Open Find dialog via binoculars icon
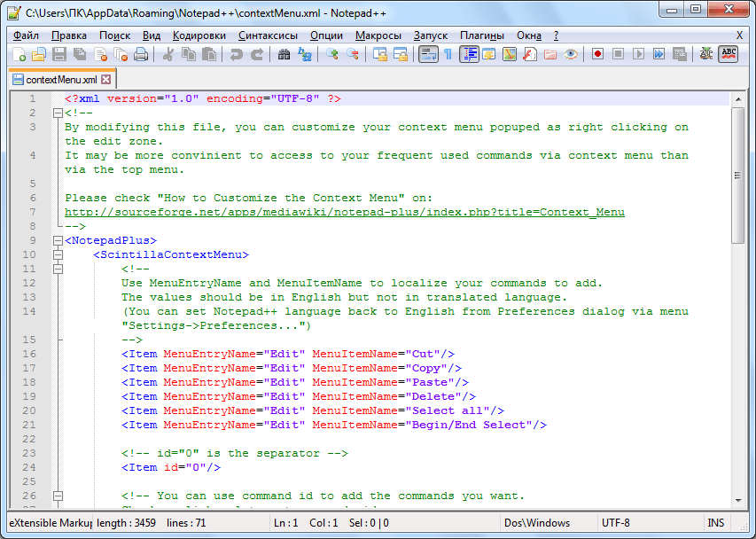Screen dimensions: 756x539 pyautogui.click(x=284, y=54)
